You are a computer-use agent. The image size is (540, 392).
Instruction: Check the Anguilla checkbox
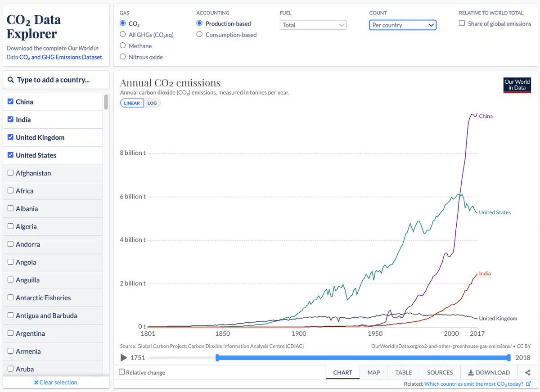point(11,279)
